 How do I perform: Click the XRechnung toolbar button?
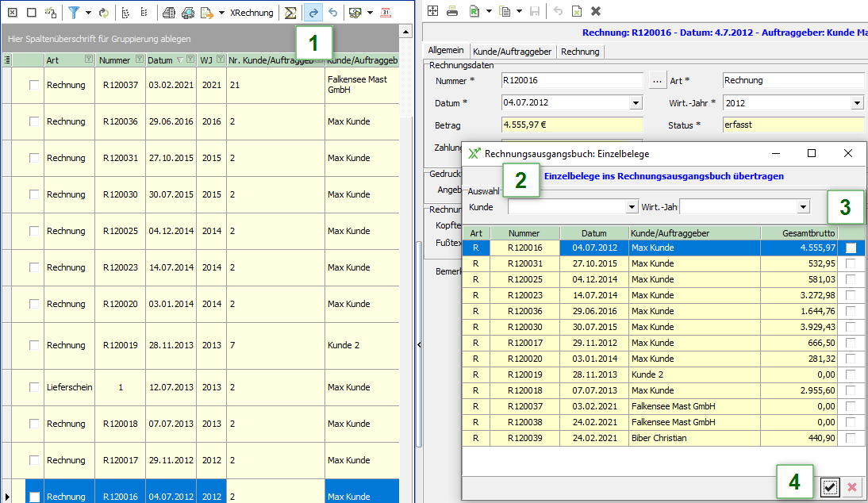point(252,13)
